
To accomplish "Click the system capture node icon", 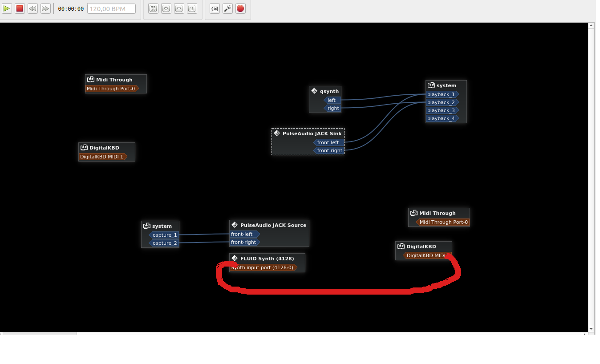I will [x=147, y=226].
